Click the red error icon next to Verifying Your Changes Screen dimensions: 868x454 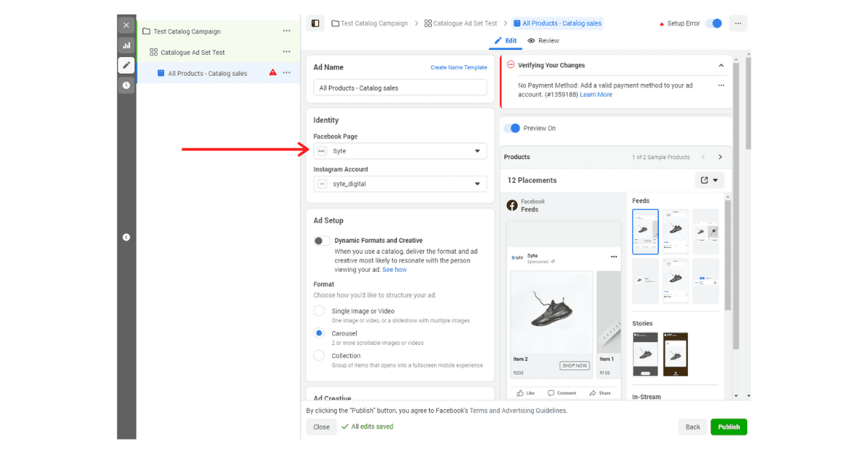point(511,65)
